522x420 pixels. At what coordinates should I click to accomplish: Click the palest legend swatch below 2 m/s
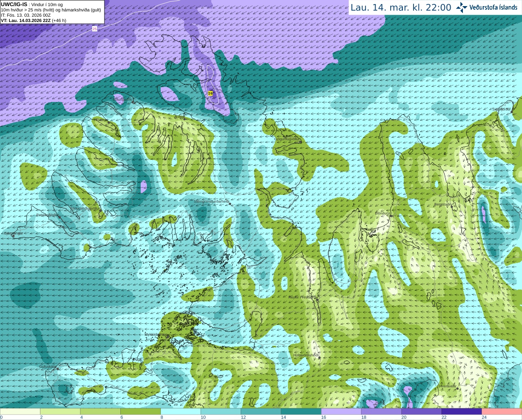click(x=20, y=411)
